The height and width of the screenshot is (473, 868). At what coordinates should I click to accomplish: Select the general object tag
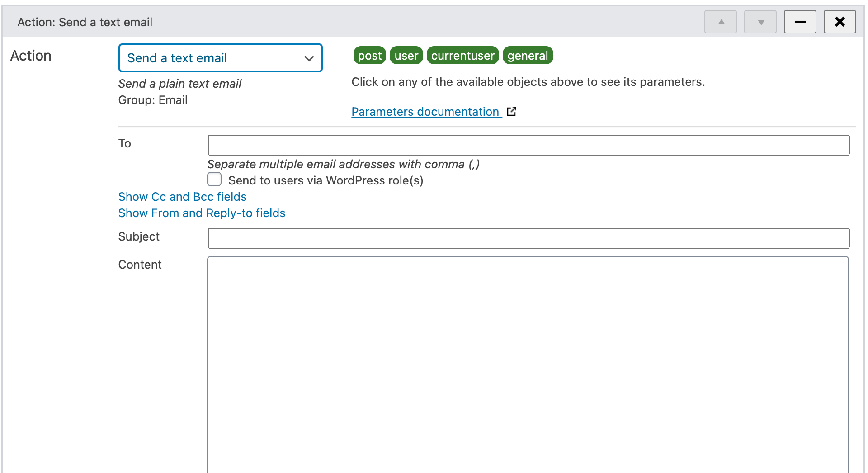(x=528, y=56)
